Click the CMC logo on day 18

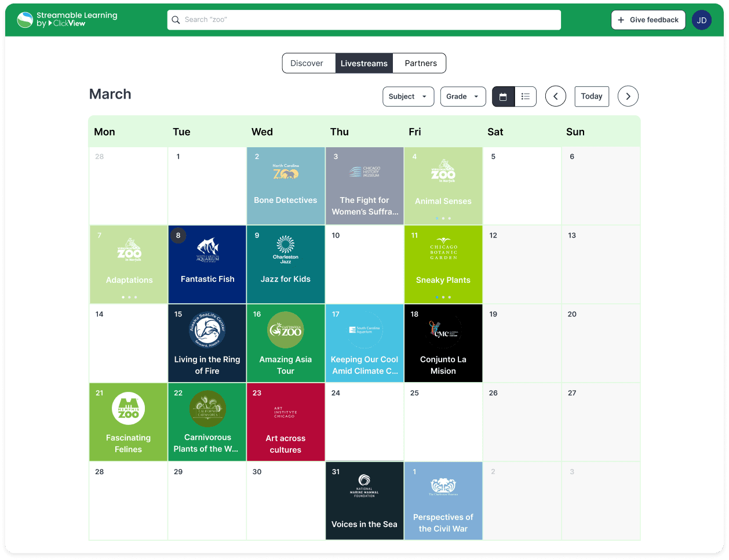tap(443, 330)
